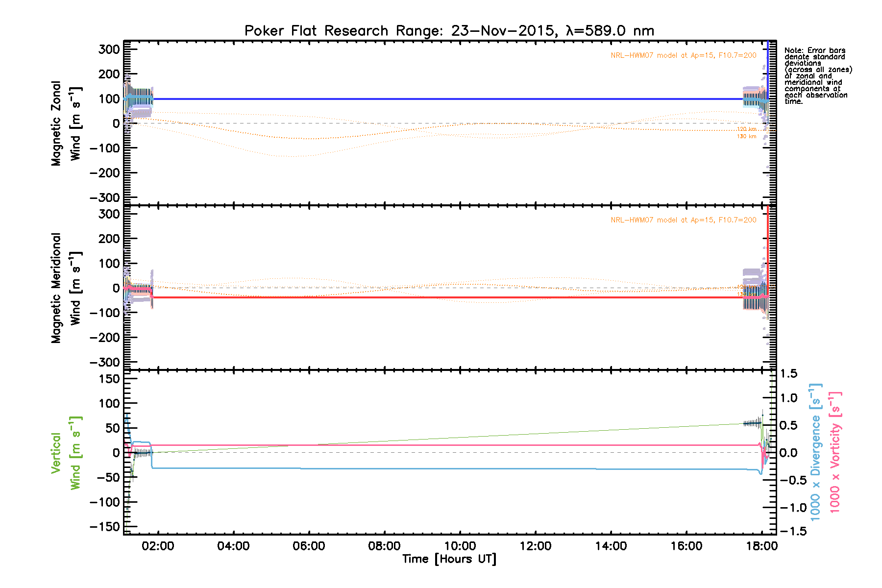Click the 10:00 time tick label

460,546
